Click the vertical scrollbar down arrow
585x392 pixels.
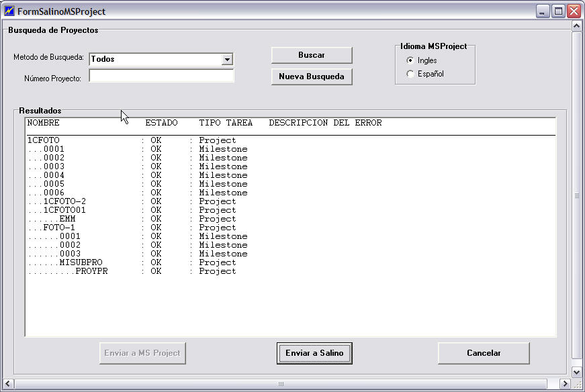tap(576, 373)
